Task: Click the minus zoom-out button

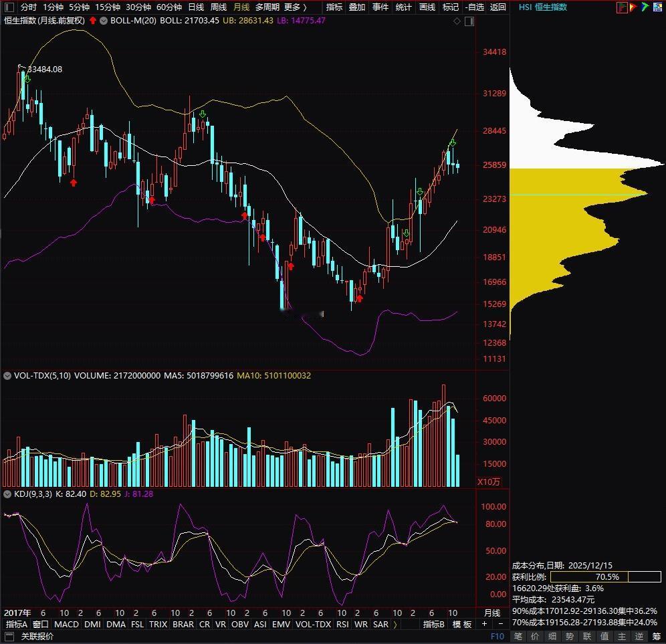Action: pos(500,624)
